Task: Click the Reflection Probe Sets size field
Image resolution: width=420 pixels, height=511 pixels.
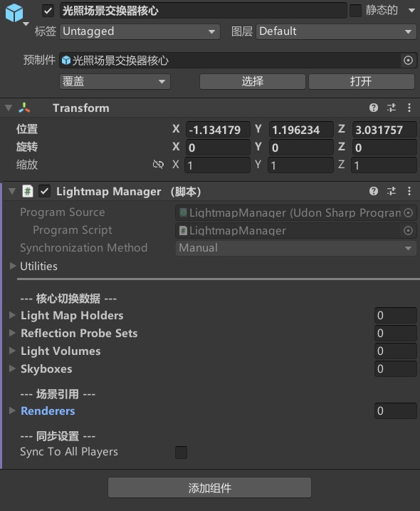Action: 396,334
